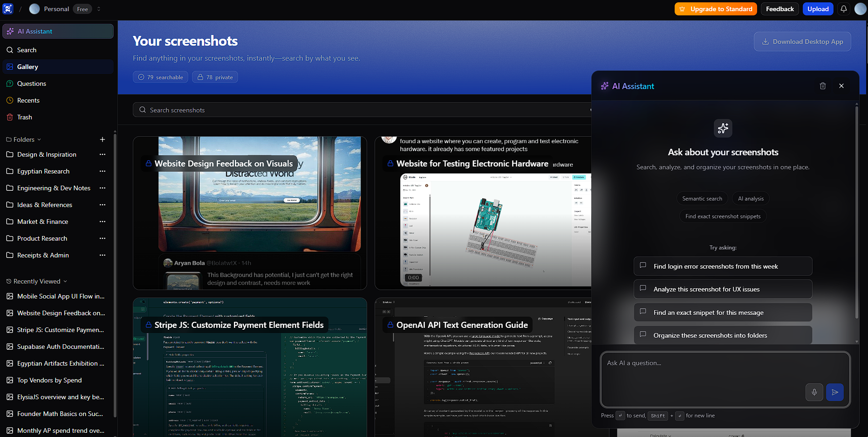This screenshot has width=868, height=437.
Task: Open options for Design & Inspiration folder
Action: point(103,154)
